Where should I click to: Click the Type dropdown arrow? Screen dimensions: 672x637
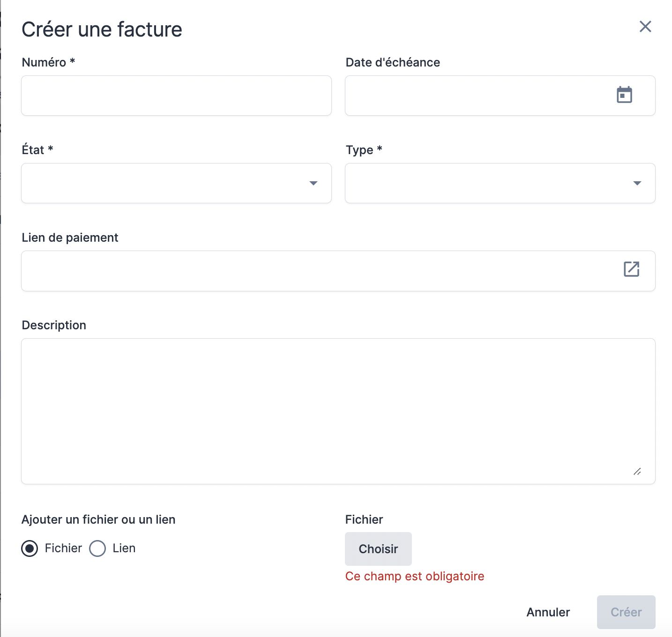coord(637,183)
